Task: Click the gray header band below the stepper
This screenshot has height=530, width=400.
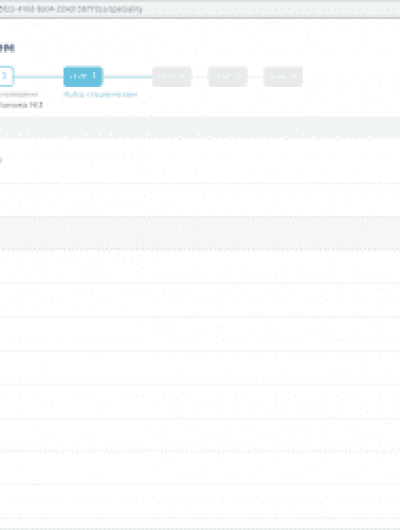Action: (200, 127)
